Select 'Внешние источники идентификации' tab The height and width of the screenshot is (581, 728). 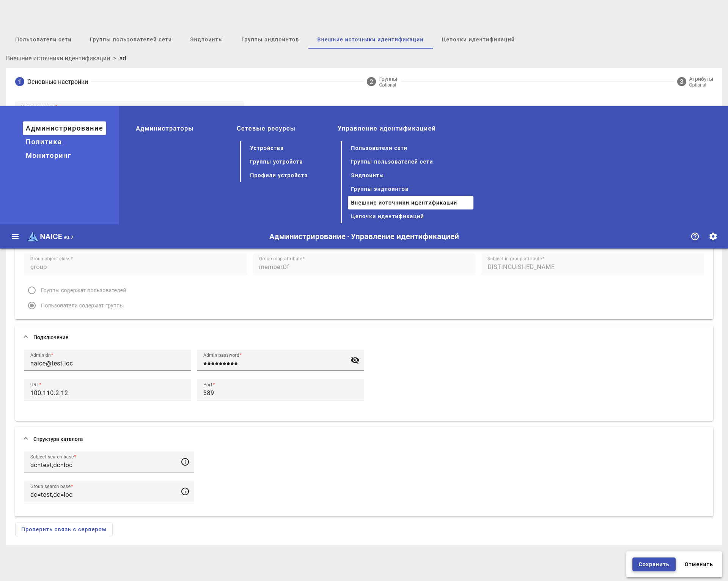tap(370, 39)
